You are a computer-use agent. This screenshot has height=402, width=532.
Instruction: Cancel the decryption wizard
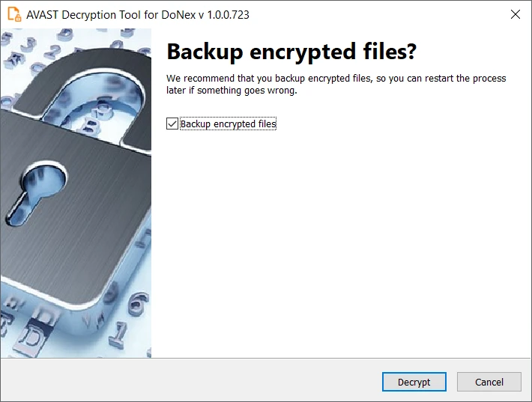(x=489, y=382)
